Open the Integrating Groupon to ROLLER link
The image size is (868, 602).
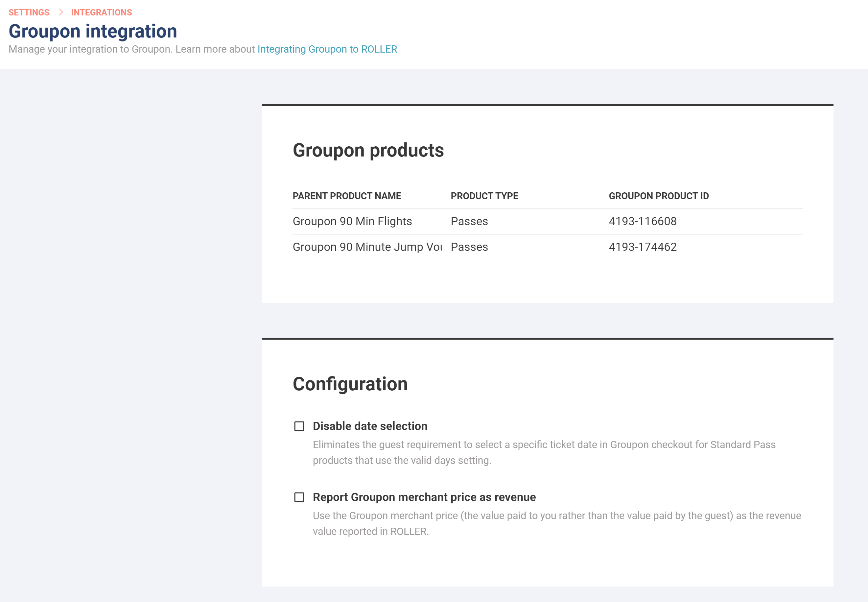(x=327, y=49)
